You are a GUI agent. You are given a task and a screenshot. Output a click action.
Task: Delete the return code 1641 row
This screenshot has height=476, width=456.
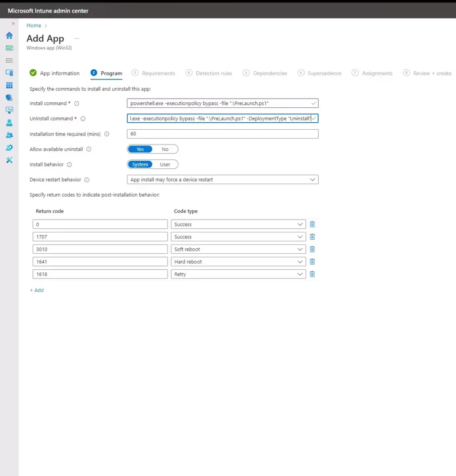[312, 262]
